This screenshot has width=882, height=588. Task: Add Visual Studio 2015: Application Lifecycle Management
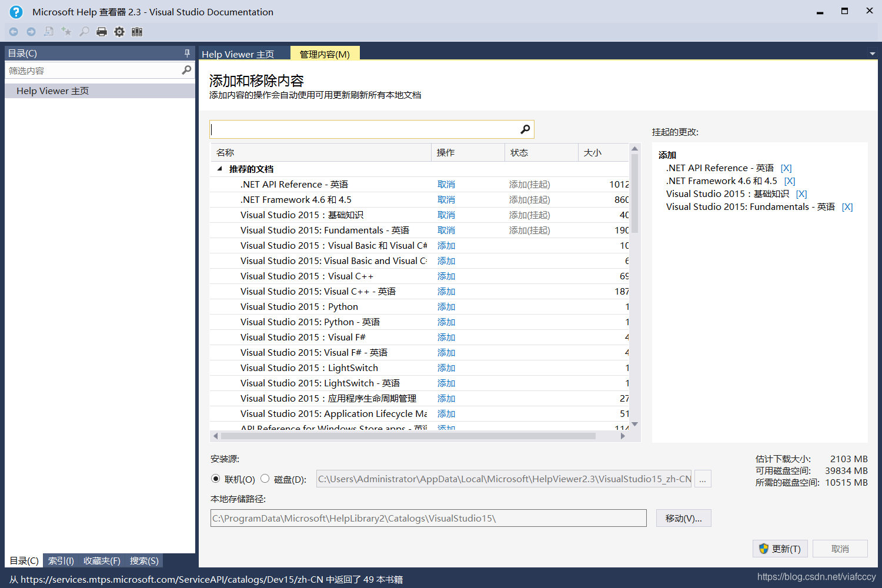pos(446,414)
